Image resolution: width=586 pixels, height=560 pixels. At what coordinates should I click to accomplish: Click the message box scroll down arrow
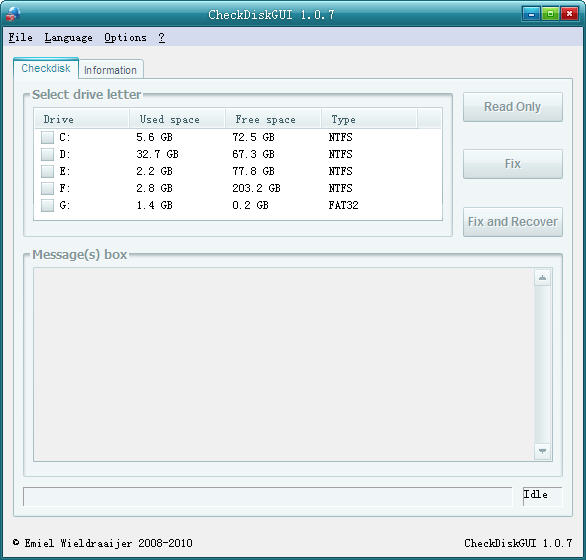point(542,451)
